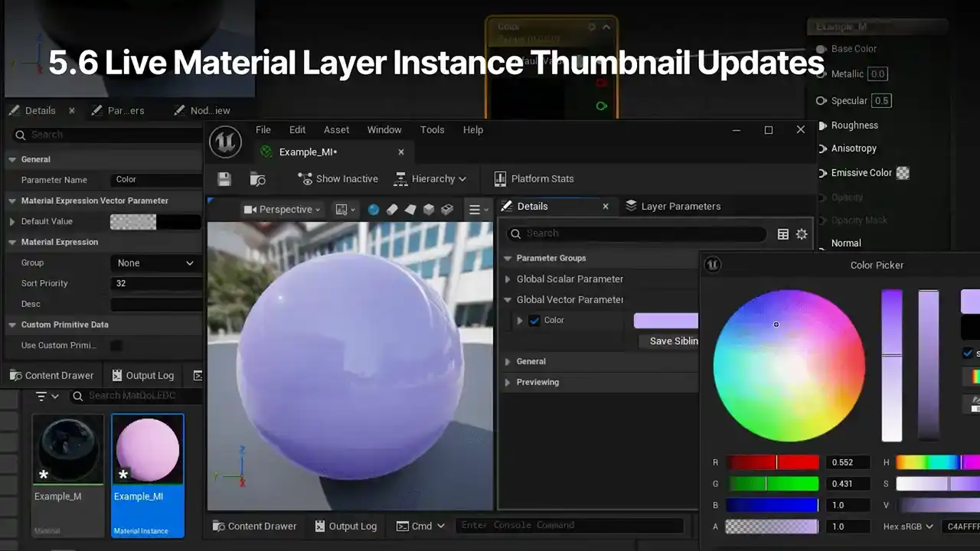Screen dimensions: 980x551
Task: Open Details panel settings gear icon
Action: pos(802,234)
